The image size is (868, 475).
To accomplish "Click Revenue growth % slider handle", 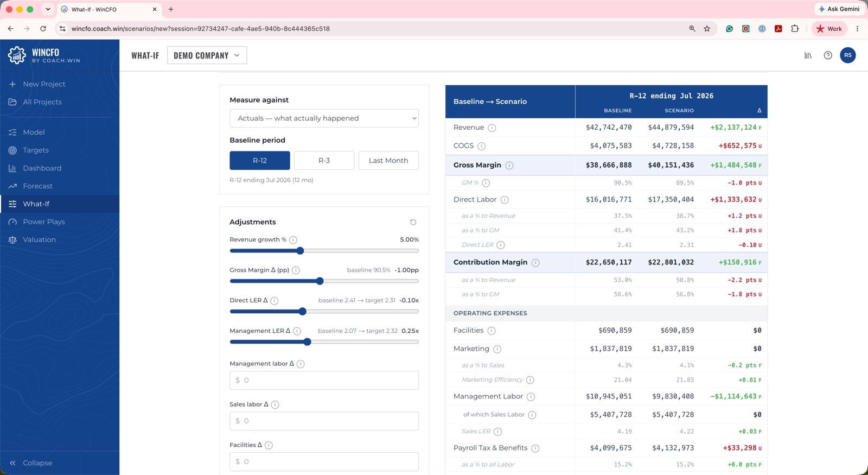I will point(300,251).
